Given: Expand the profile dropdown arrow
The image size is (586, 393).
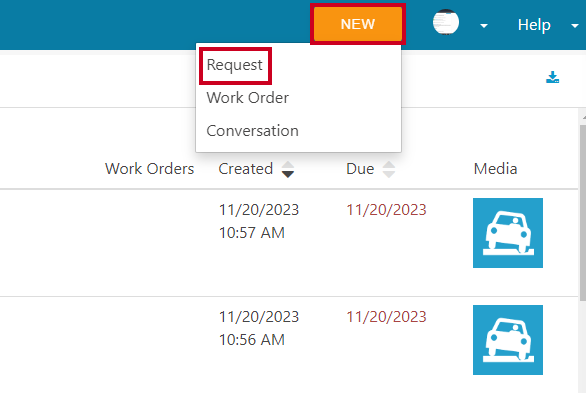Looking at the screenshot, I should (x=484, y=26).
